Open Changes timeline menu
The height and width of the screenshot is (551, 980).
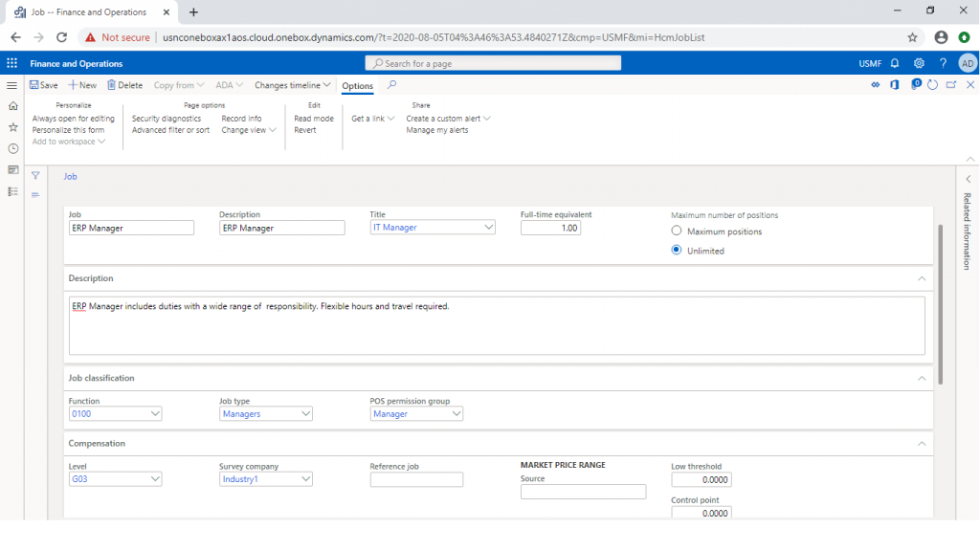[x=293, y=85]
